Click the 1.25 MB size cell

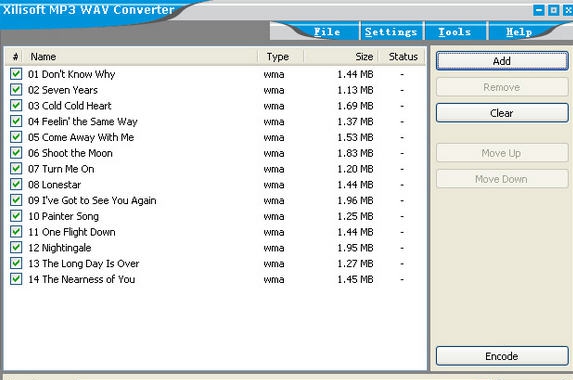pos(355,216)
